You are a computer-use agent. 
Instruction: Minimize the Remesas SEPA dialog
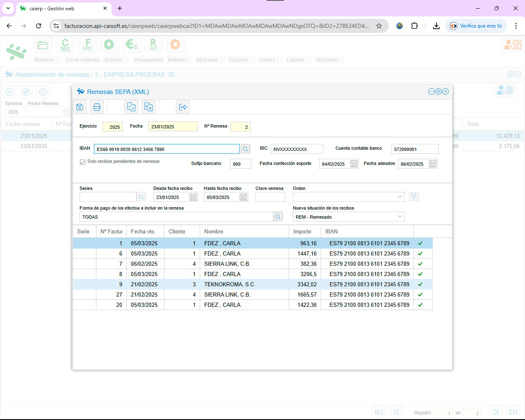[x=431, y=91]
